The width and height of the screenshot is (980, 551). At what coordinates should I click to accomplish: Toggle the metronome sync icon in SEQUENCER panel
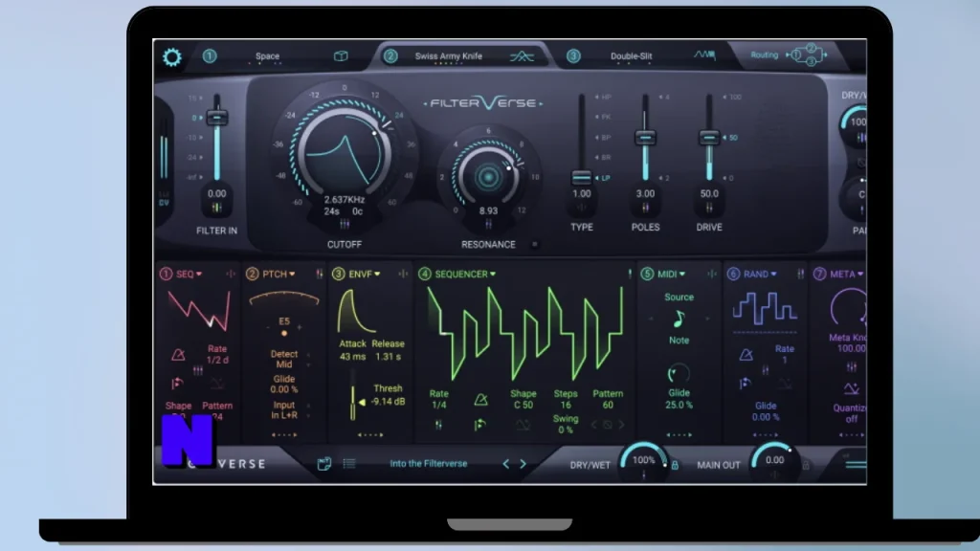[x=480, y=400]
